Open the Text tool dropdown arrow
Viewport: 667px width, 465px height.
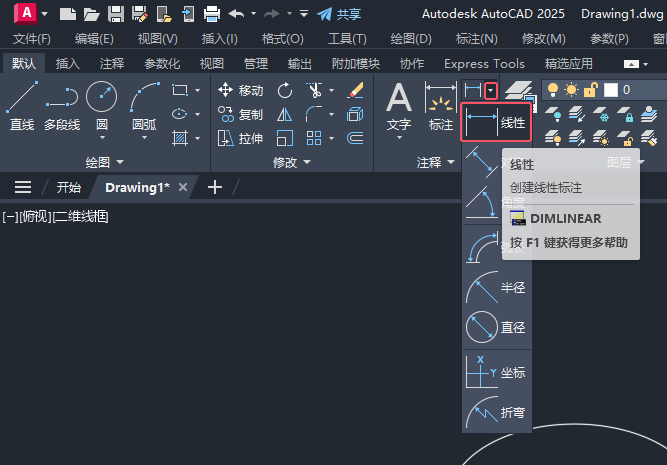point(399,138)
